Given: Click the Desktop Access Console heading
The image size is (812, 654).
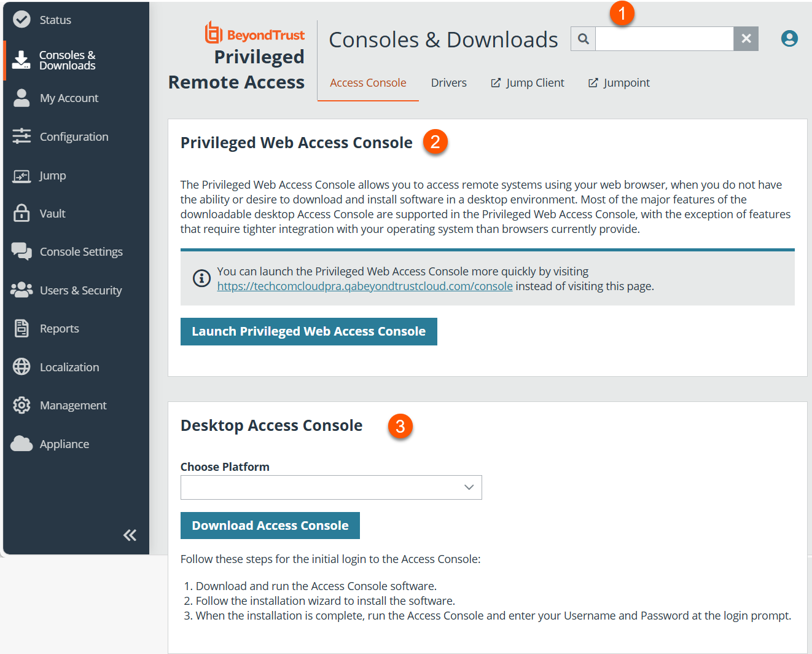Looking at the screenshot, I should (x=271, y=425).
